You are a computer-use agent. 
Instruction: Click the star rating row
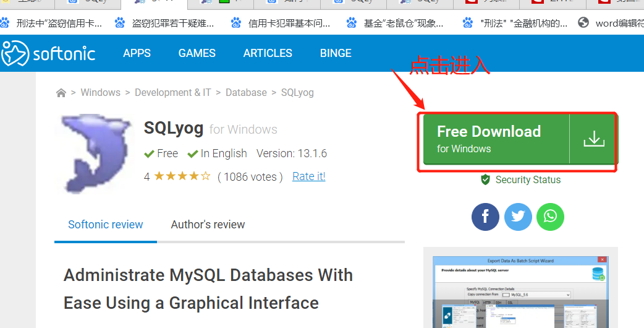click(182, 176)
